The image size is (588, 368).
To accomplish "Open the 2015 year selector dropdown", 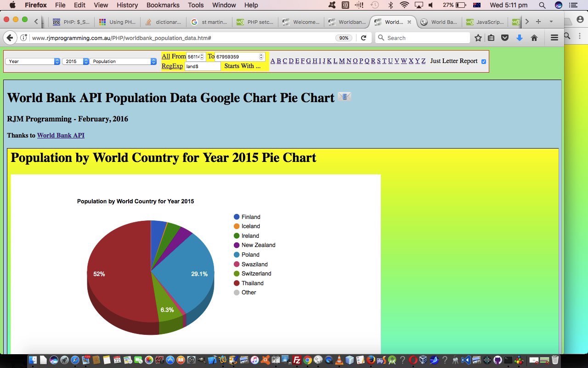I will click(75, 61).
